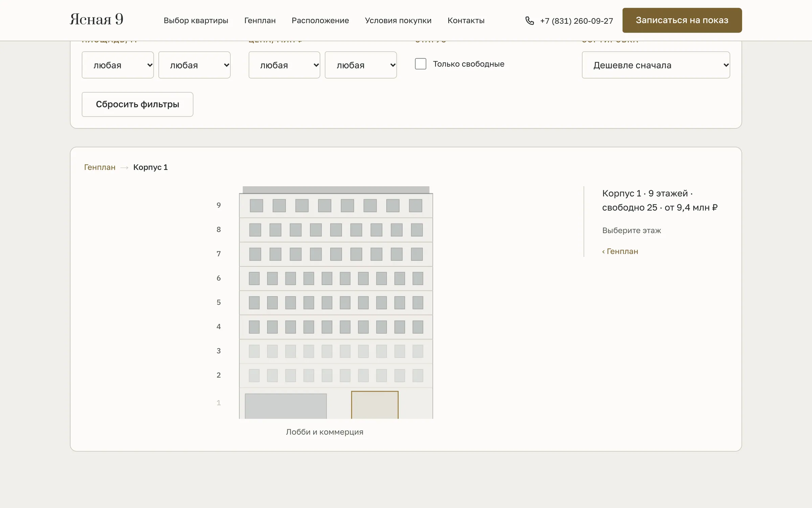Click the phone icon in the header
Screen dimensions: 812x508
coord(529,21)
